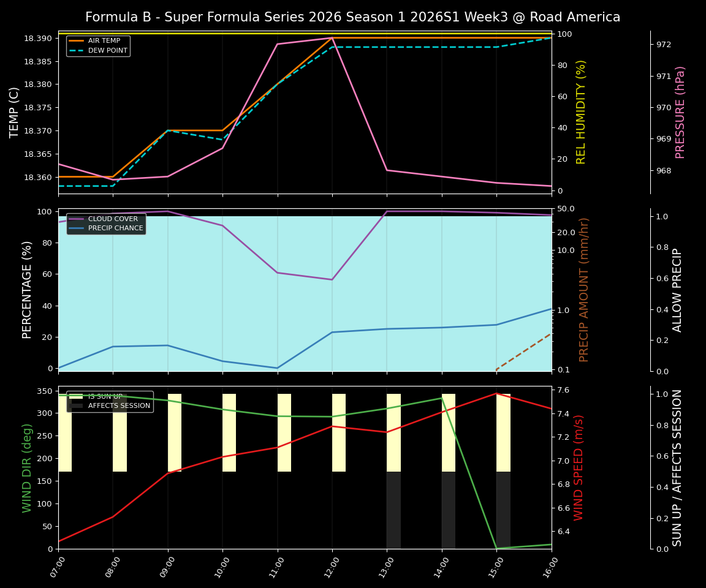This screenshot has width=706, height=588.
Task: Expand the middle chart legend box
Action: tap(105, 223)
